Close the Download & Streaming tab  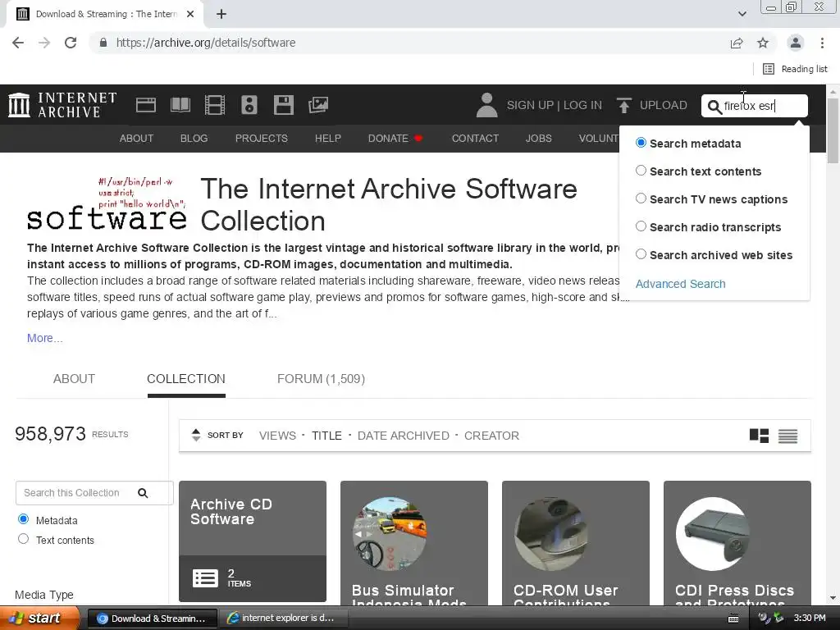point(190,15)
